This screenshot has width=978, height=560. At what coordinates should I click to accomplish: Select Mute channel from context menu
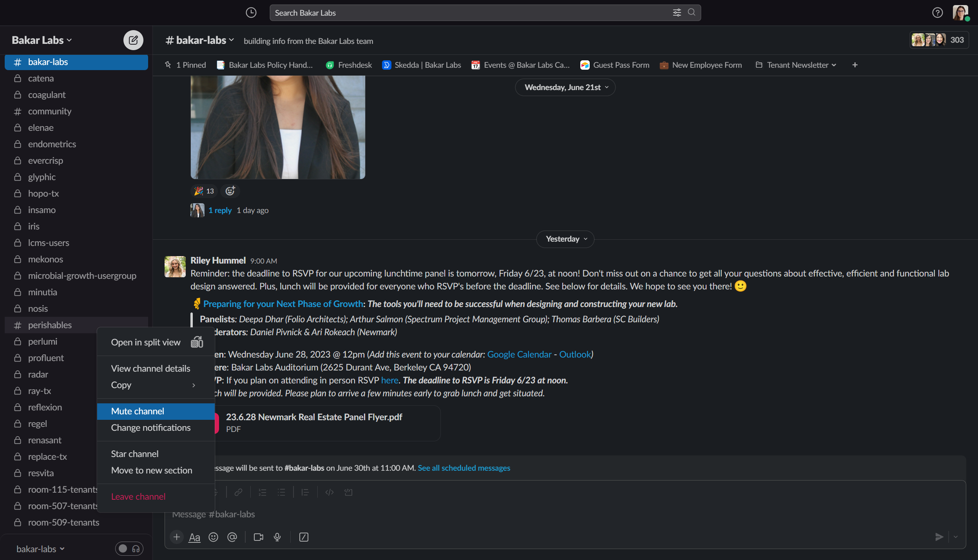tap(138, 411)
